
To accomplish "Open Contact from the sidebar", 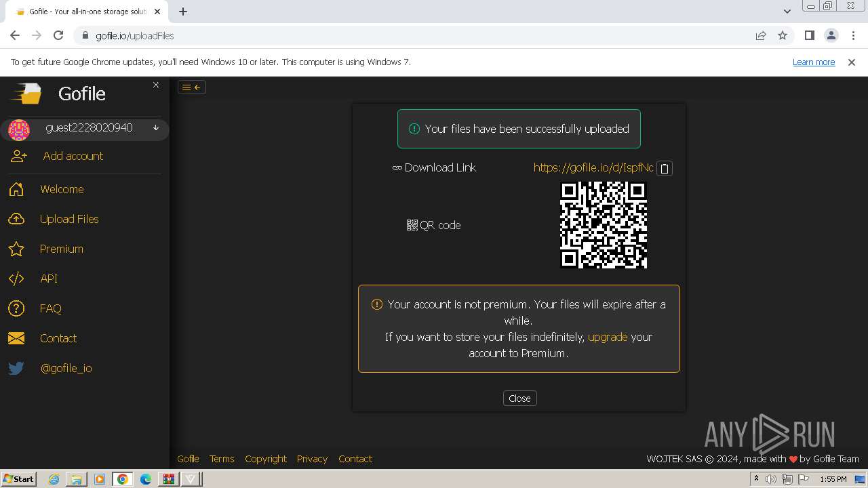I will click(58, 338).
